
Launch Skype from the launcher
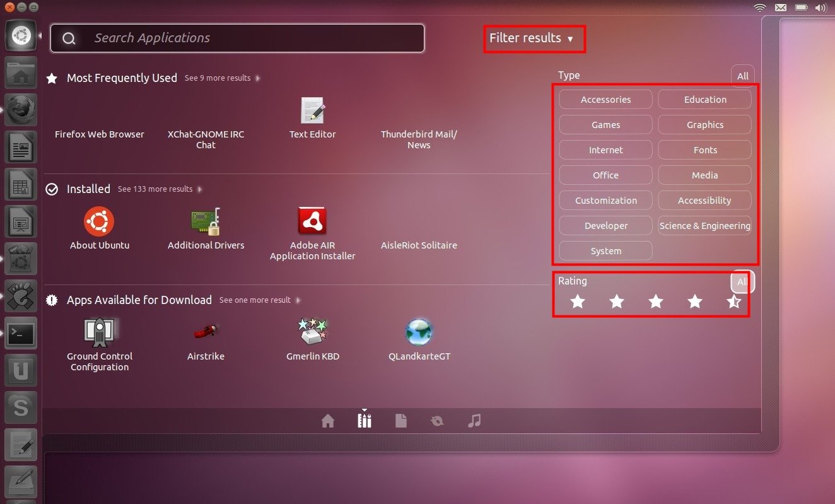pyautogui.click(x=21, y=407)
